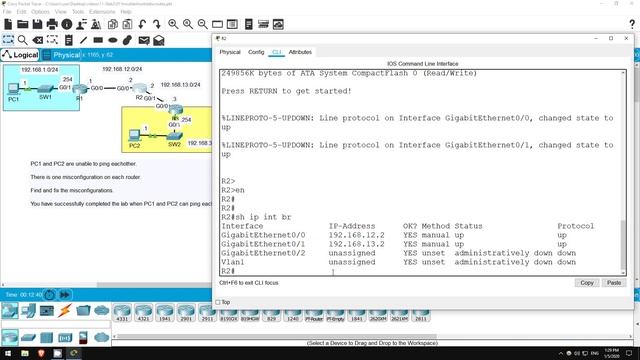Pick the 1941 router device
The width and height of the screenshot is (640, 360).
pos(164,313)
